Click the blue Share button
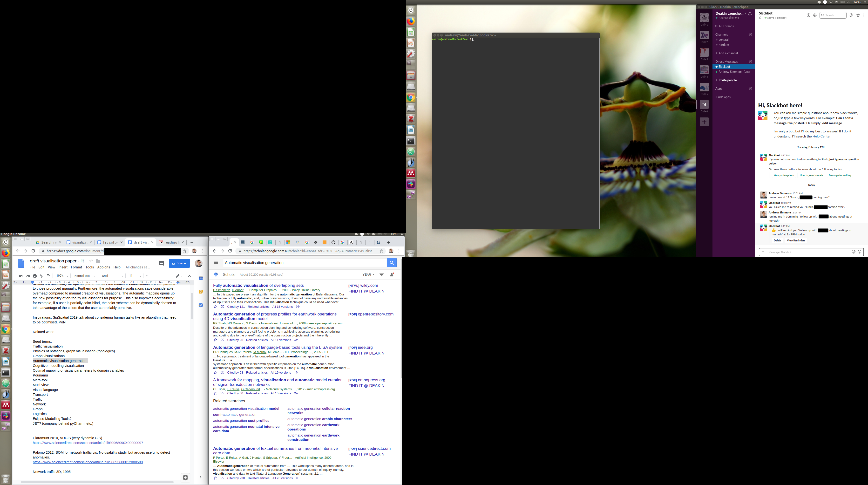 (179, 263)
